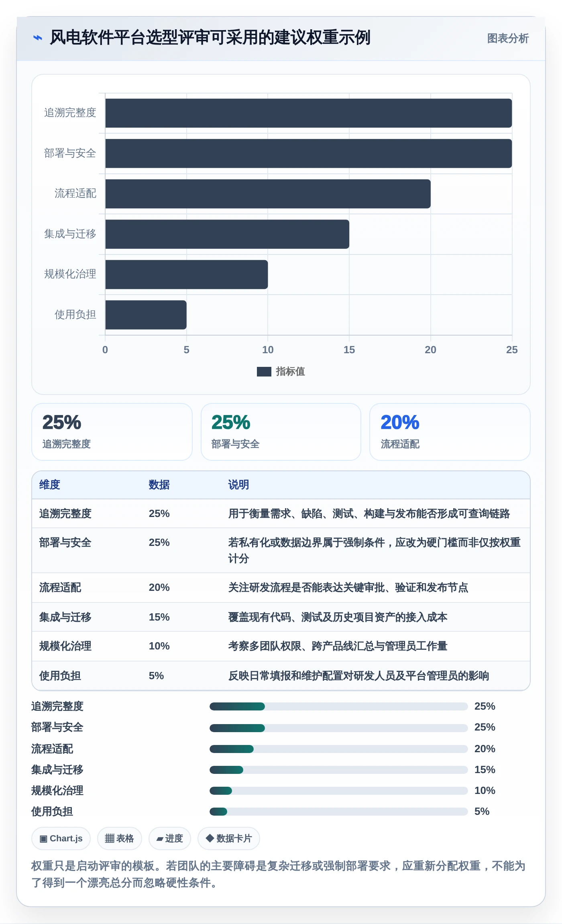Click the 表格 tag chip
This screenshot has height=924, width=562.
tap(120, 839)
